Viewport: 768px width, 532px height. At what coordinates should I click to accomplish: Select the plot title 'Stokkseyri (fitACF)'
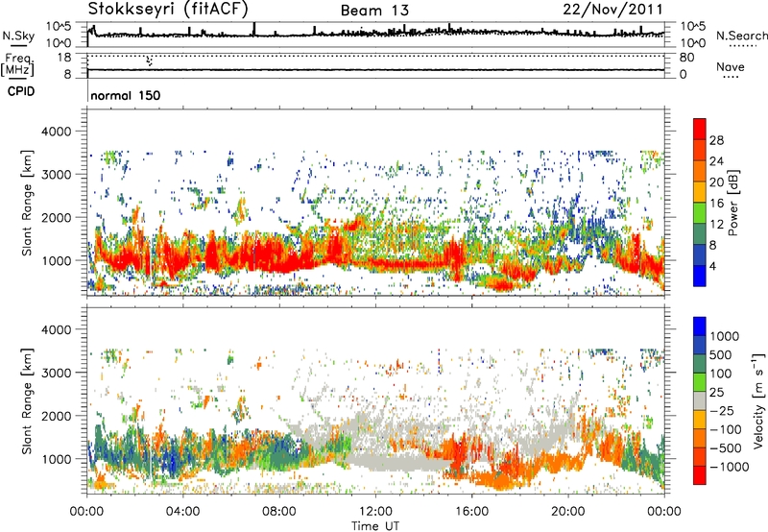pyautogui.click(x=168, y=9)
